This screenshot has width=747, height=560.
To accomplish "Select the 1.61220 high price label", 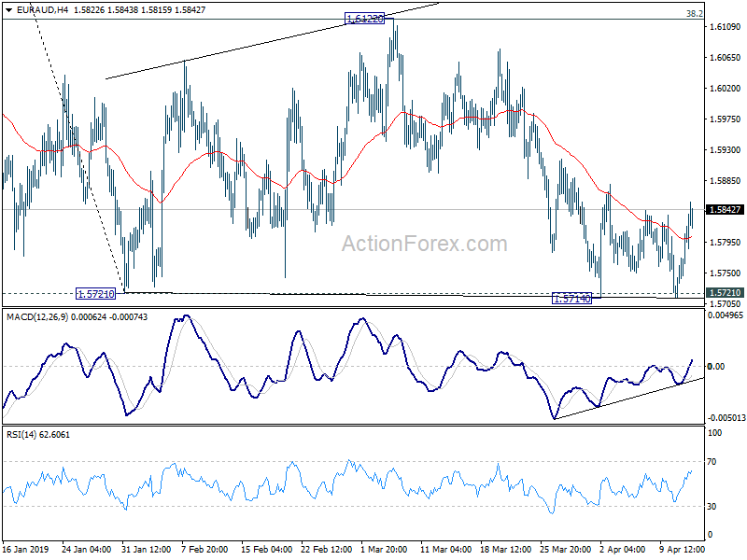I will click(x=364, y=19).
